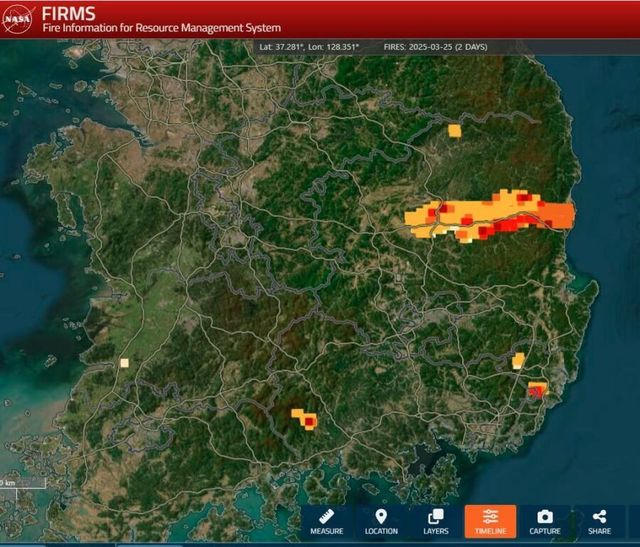640x547 pixels.
Task: Click the south-central fire hotspot with red core
Action: pyautogui.click(x=306, y=419)
